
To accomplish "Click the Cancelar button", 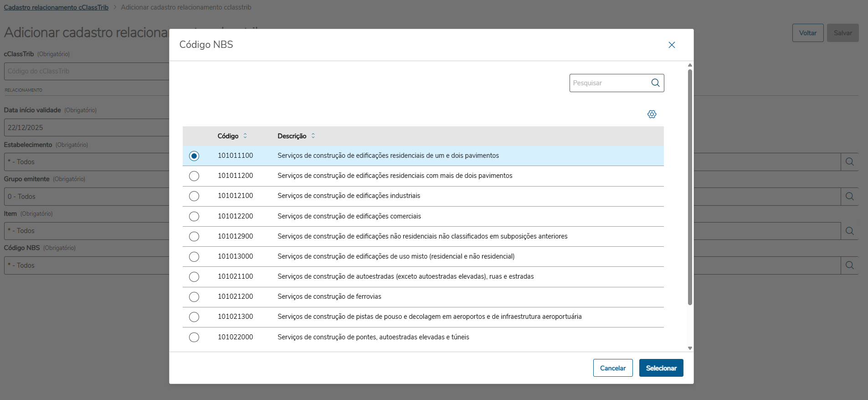I will click(612, 368).
